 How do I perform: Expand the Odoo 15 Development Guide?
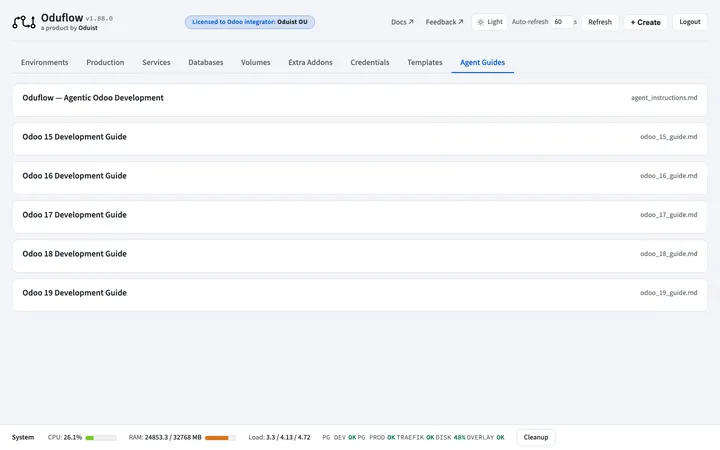click(x=360, y=139)
